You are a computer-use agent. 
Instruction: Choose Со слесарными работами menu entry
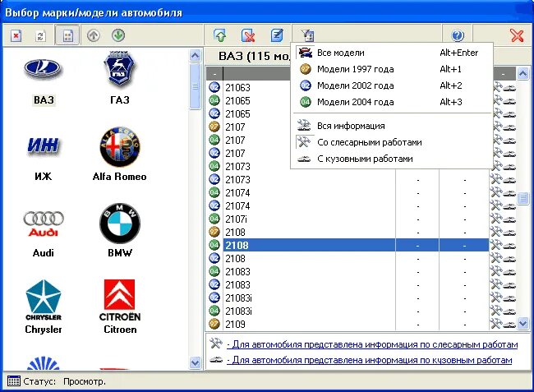coord(392,142)
